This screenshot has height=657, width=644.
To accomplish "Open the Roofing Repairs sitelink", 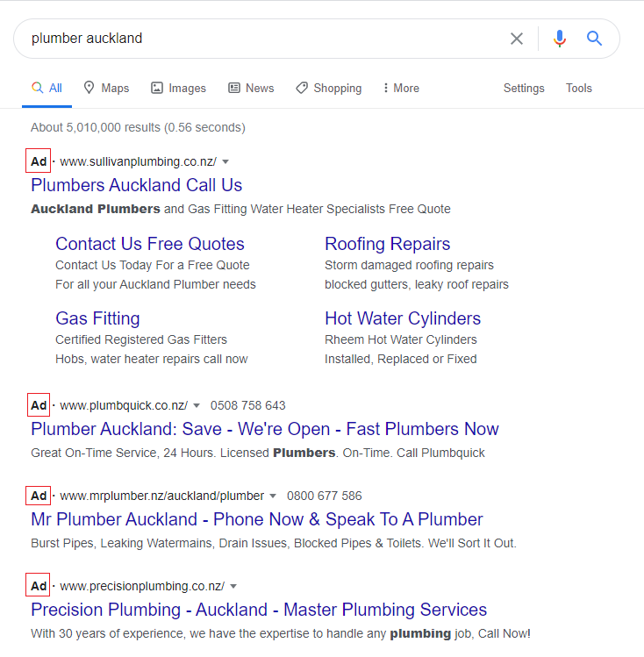I will [388, 244].
